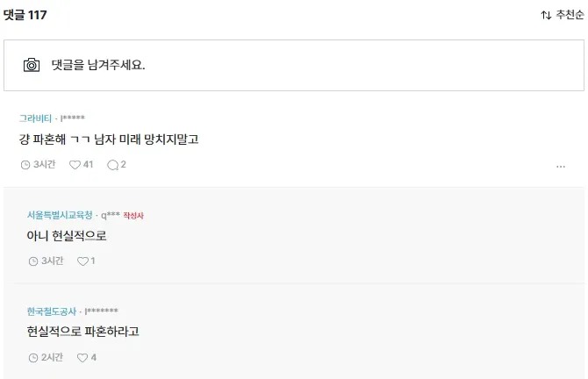Click the clock icon beside 3시간 on the first comment
Viewport: 588px width, 379px height.
click(x=25, y=165)
